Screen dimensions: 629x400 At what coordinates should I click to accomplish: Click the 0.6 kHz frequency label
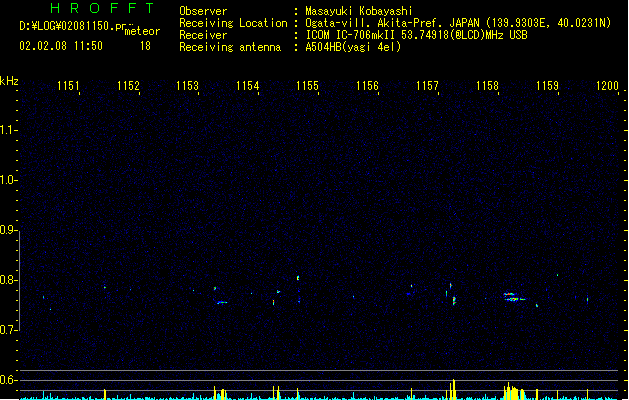click(8, 380)
